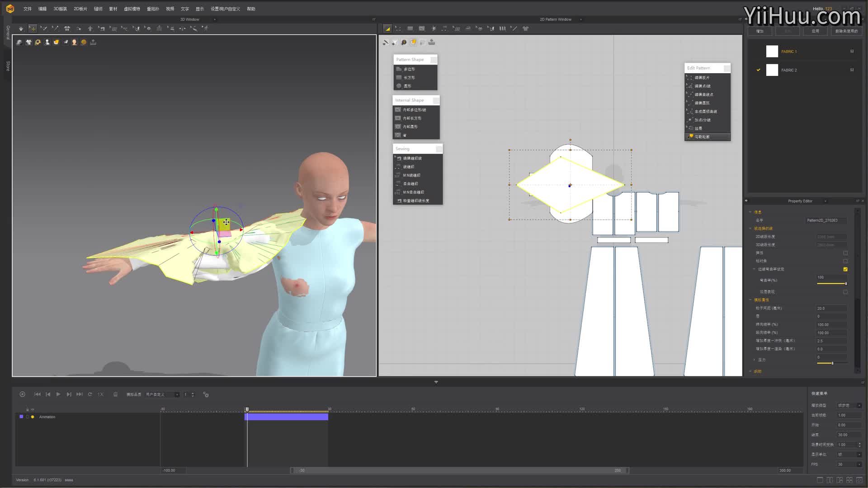Play the animation

point(58,394)
